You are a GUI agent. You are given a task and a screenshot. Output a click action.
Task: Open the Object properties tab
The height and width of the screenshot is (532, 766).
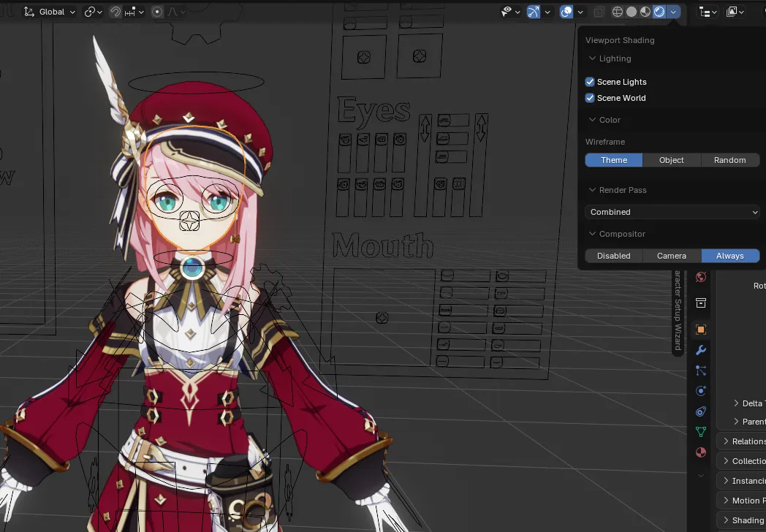click(700, 330)
